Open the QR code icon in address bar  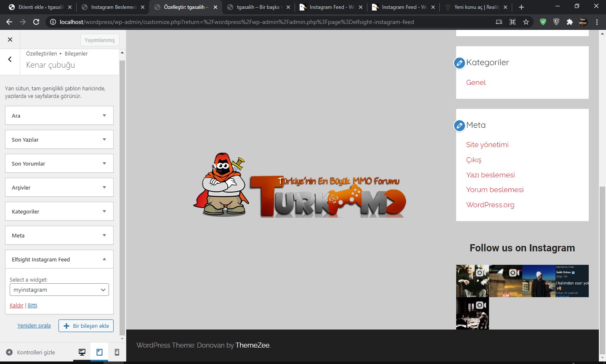coord(513,22)
